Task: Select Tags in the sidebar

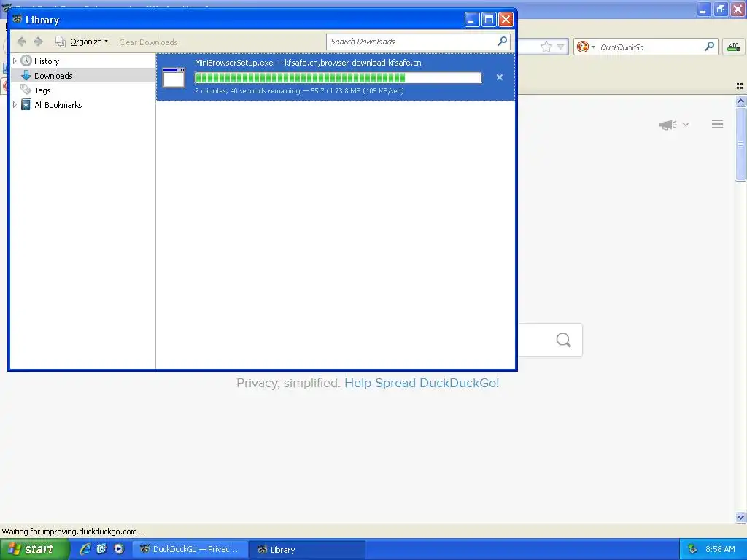Action: 42,90
